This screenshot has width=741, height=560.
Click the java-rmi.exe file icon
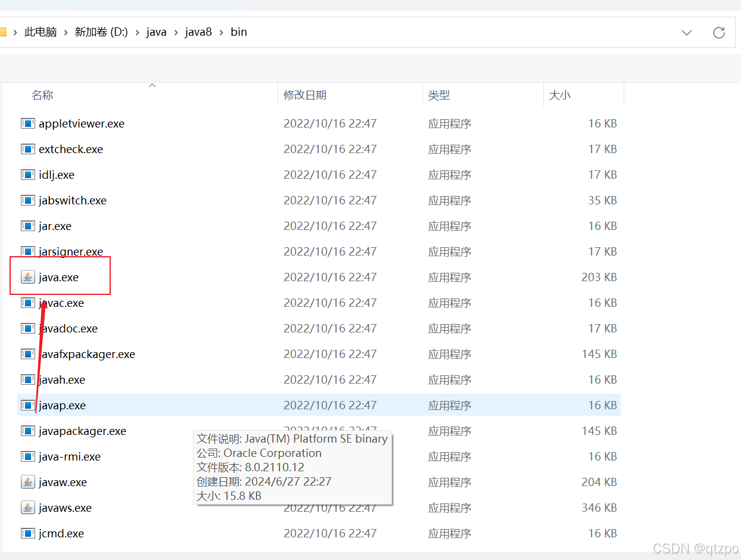tap(28, 456)
